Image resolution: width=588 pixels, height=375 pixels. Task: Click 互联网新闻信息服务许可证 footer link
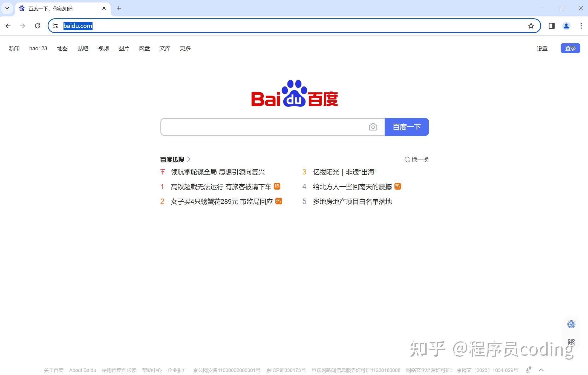[356, 370]
